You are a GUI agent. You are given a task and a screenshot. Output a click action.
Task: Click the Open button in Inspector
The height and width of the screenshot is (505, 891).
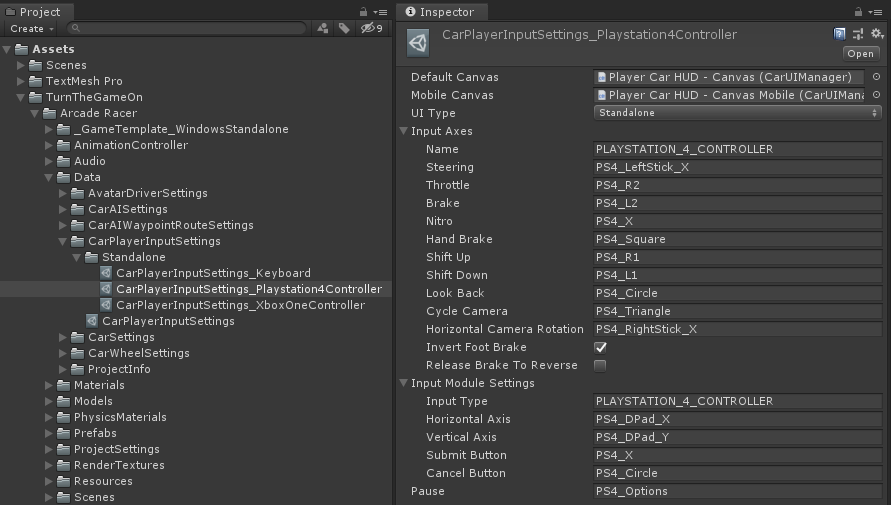pyautogui.click(x=860, y=53)
